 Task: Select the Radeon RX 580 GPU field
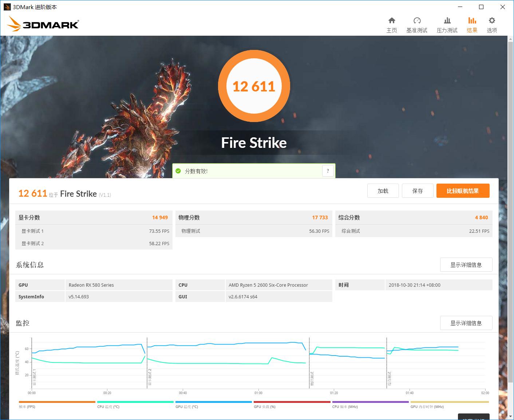(x=91, y=285)
